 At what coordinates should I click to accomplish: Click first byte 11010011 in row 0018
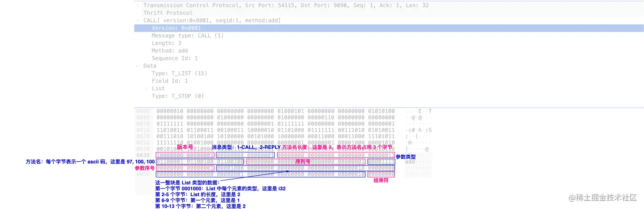tap(170, 130)
